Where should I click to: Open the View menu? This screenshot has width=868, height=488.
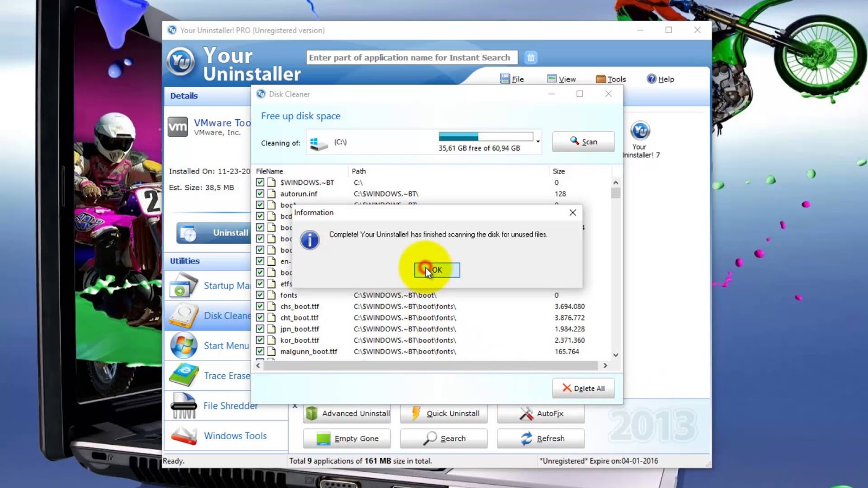561,79
